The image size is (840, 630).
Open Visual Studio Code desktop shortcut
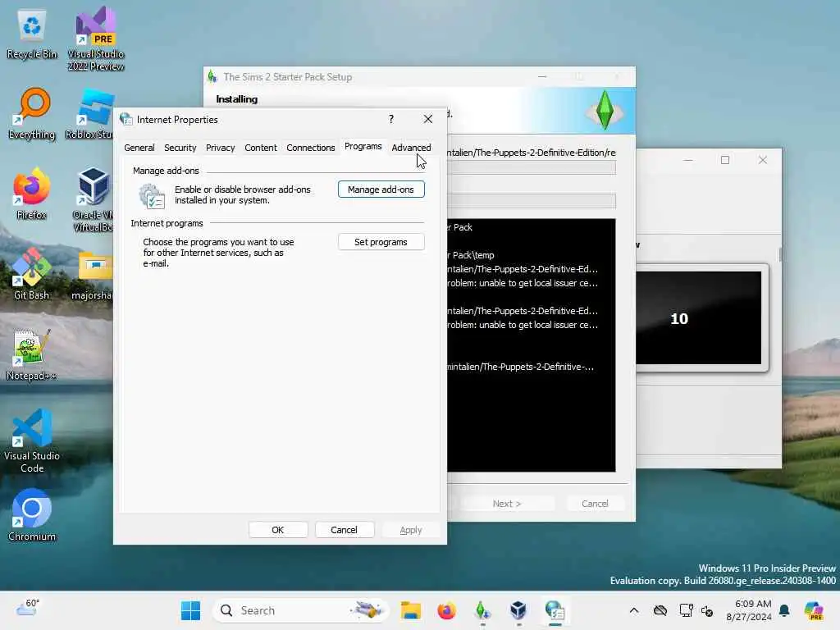32,441
